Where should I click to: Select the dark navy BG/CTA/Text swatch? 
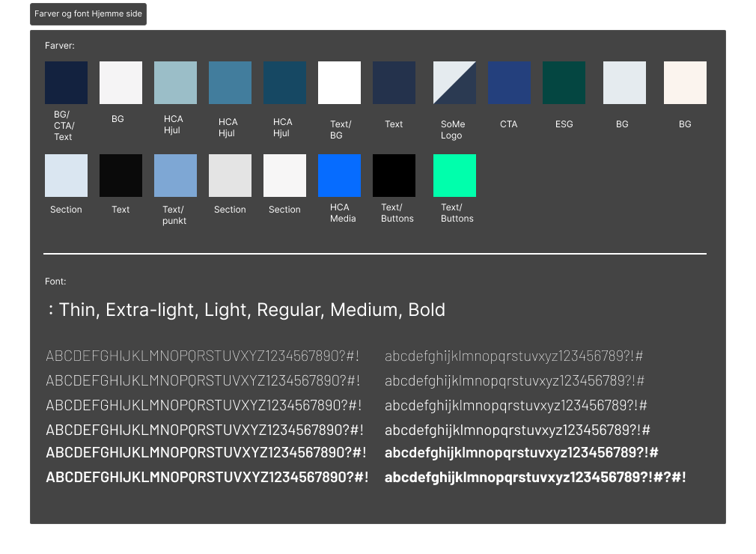pyautogui.click(x=66, y=82)
